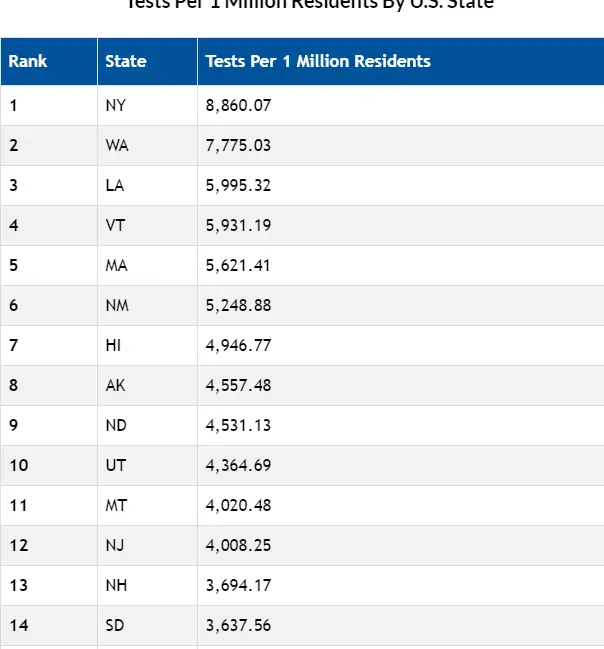Screen dimensions: 604x649
Task: Click the 3,637.56 value for SD
Action: tap(238, 625)
